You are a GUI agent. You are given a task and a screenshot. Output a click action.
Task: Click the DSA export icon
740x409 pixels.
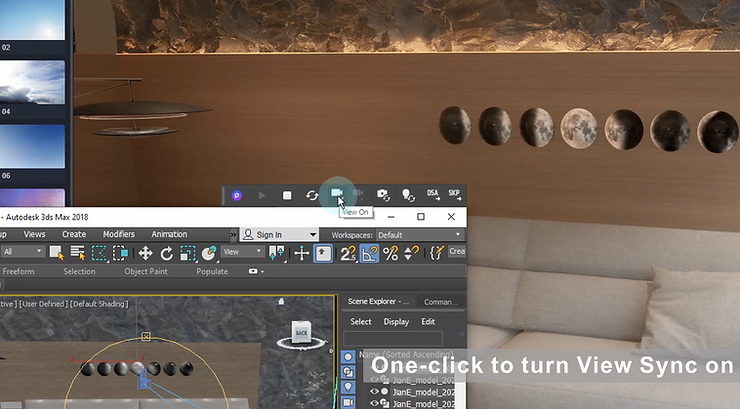pos(433,195)
